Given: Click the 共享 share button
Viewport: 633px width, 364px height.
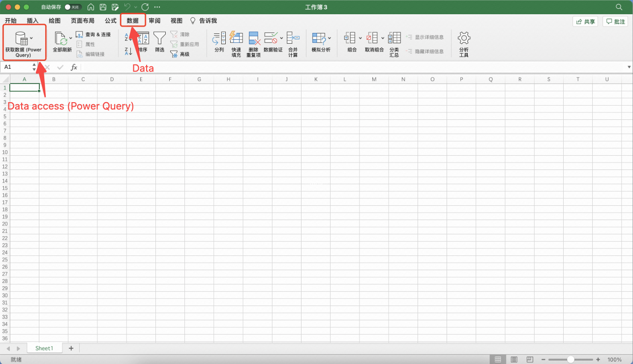Looking at the screenshot, I should [x=585, y=22].
